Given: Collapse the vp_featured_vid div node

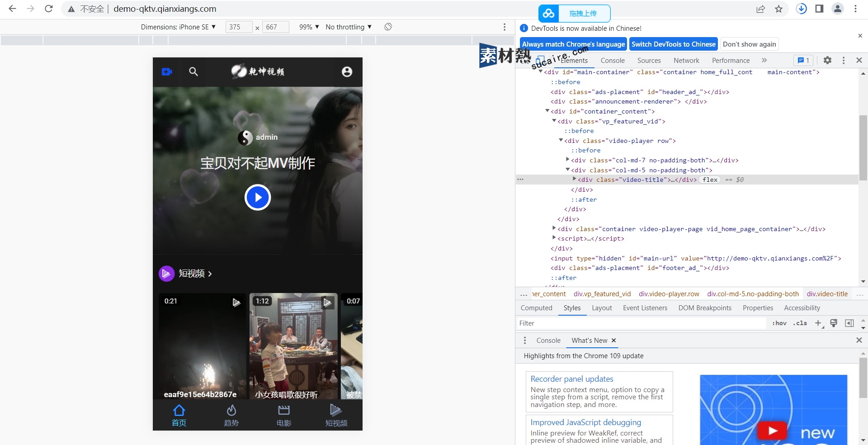Looking at the screenshot, I should pyautogui.click(x=554, y=121).
